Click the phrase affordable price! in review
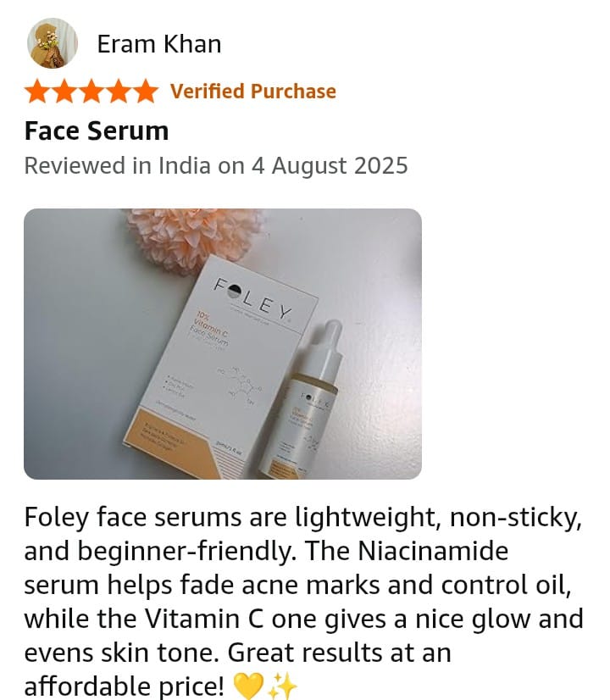 (124, 686)
